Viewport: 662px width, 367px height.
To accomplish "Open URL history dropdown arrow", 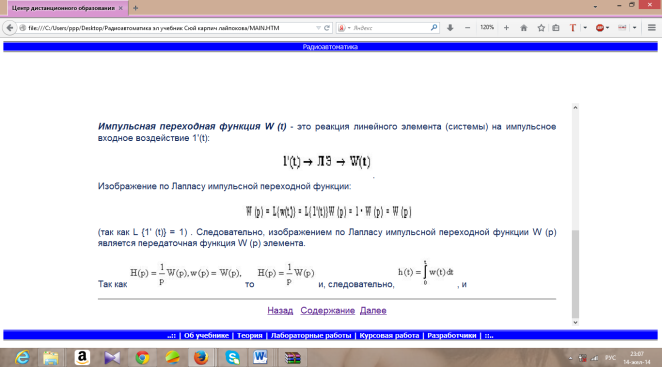I will coord(318,28).
